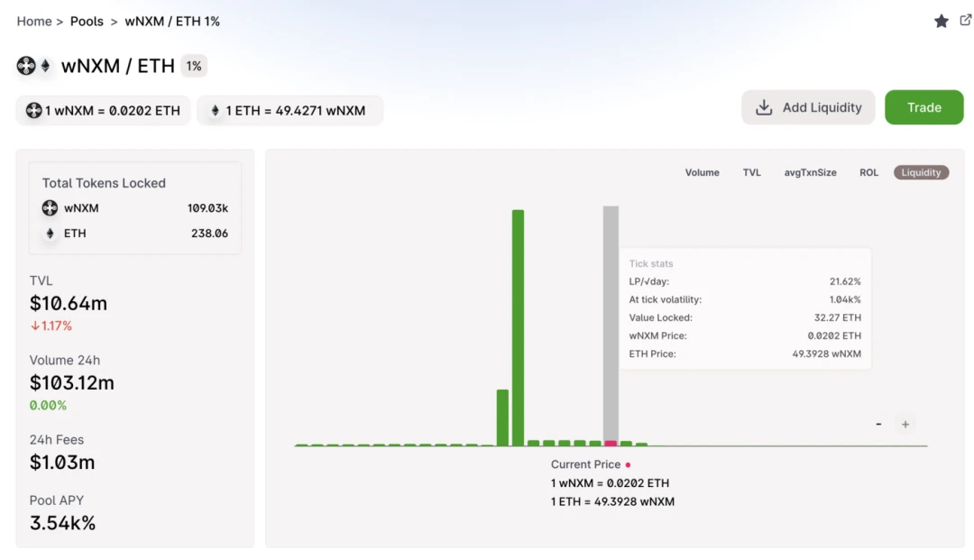This screenshot has height=560, width=974.
Task: Select the tallest green liquidity bar
Action: pyautogui.click(x=518, y=328)
